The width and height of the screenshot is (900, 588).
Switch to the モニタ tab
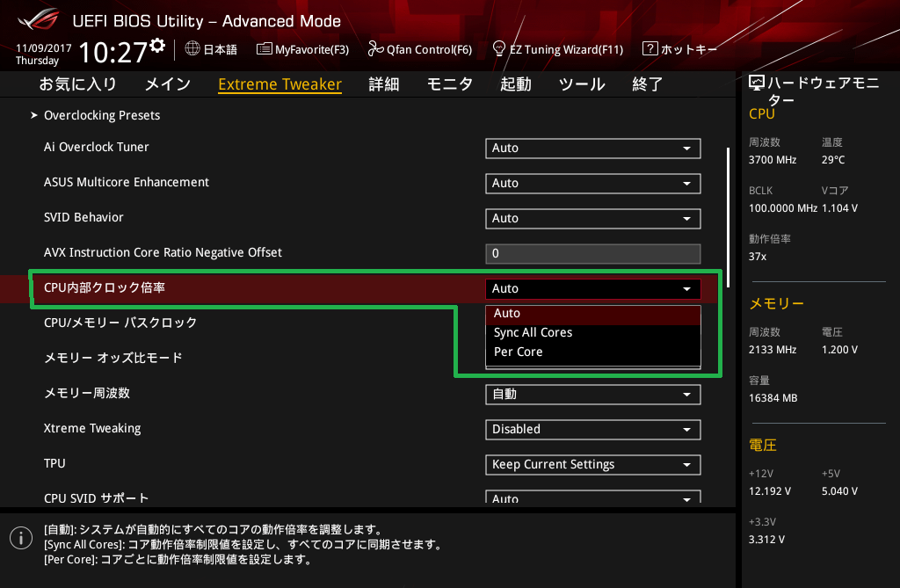[x=449, y=84]
